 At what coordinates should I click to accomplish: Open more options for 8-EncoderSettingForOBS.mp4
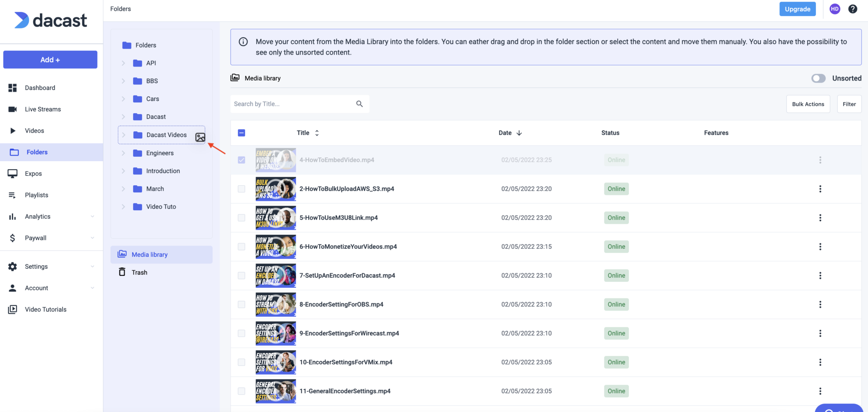coord(820,304)
